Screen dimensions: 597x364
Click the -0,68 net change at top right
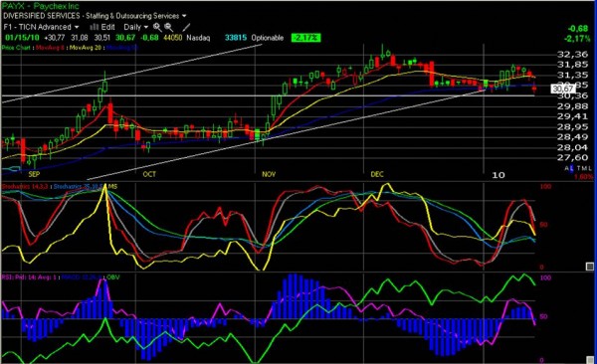point(578,29)
